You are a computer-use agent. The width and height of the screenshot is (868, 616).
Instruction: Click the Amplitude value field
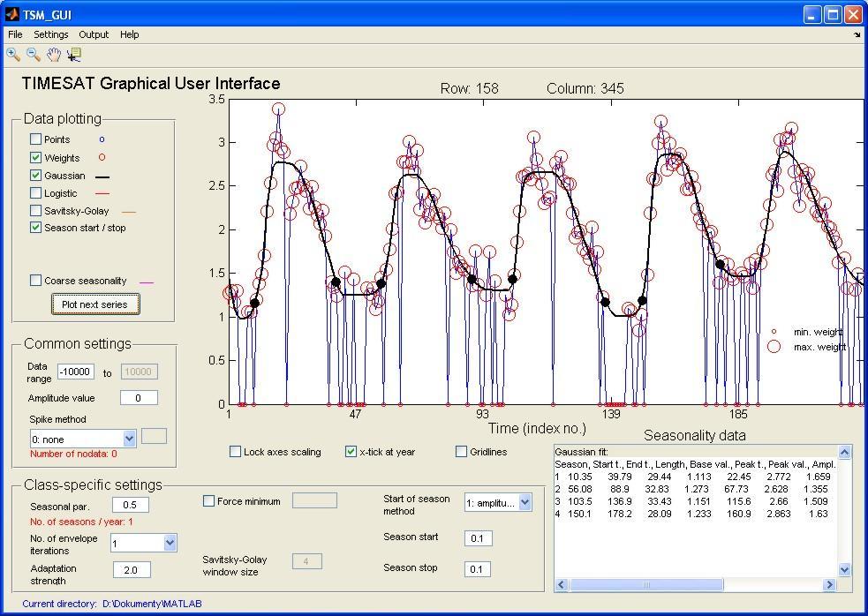139,398
